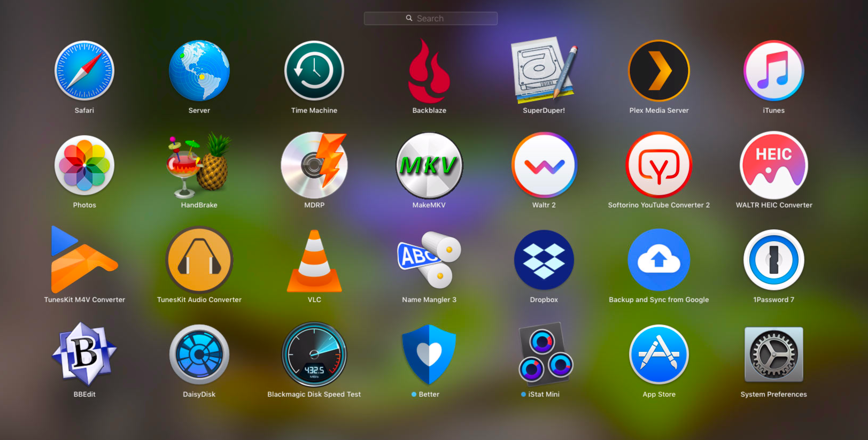Launch the BBEdit app icon
868x440 pixels.
tap(84, 354)
